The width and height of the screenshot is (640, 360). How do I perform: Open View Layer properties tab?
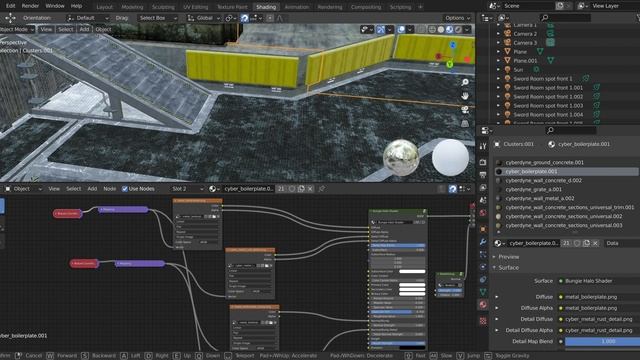click(483, 187)
